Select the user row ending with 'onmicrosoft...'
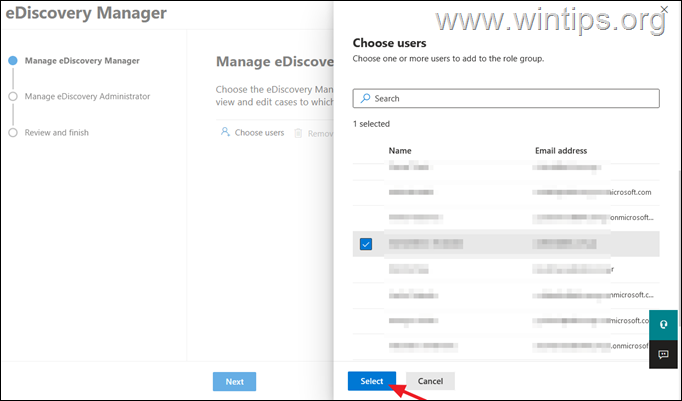This screenshot has height=401, width=682. tap(506, 217)
